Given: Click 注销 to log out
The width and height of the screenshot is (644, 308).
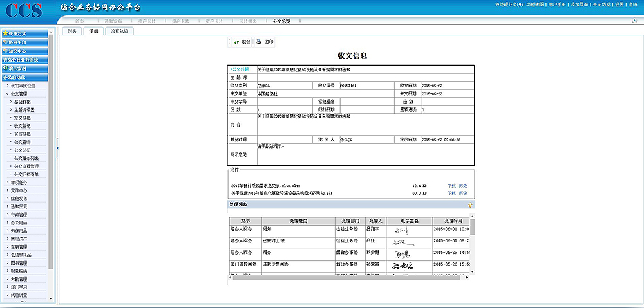Looking at the screenshot, I should [x=632, y=4].
